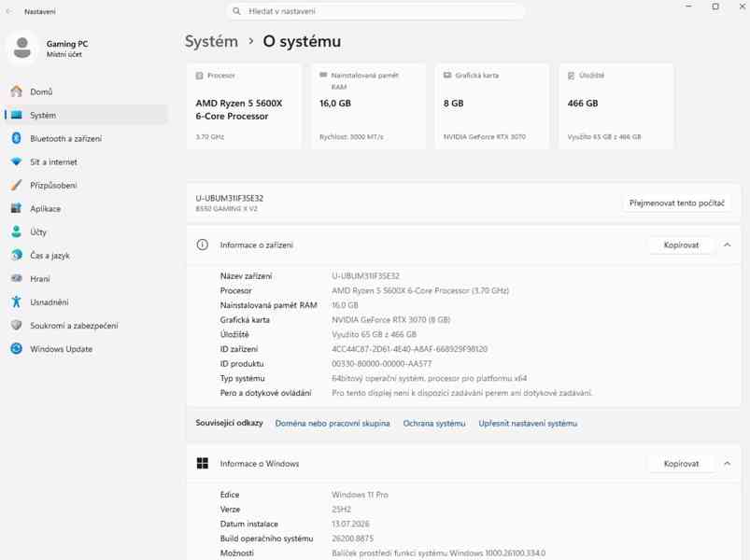Click the RAM card memory icon

click(323, 75)
